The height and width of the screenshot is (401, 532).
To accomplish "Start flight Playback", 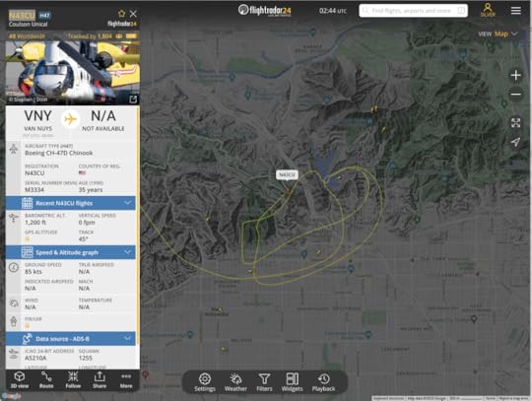I will pyautogui.click(x=323, y=382).
